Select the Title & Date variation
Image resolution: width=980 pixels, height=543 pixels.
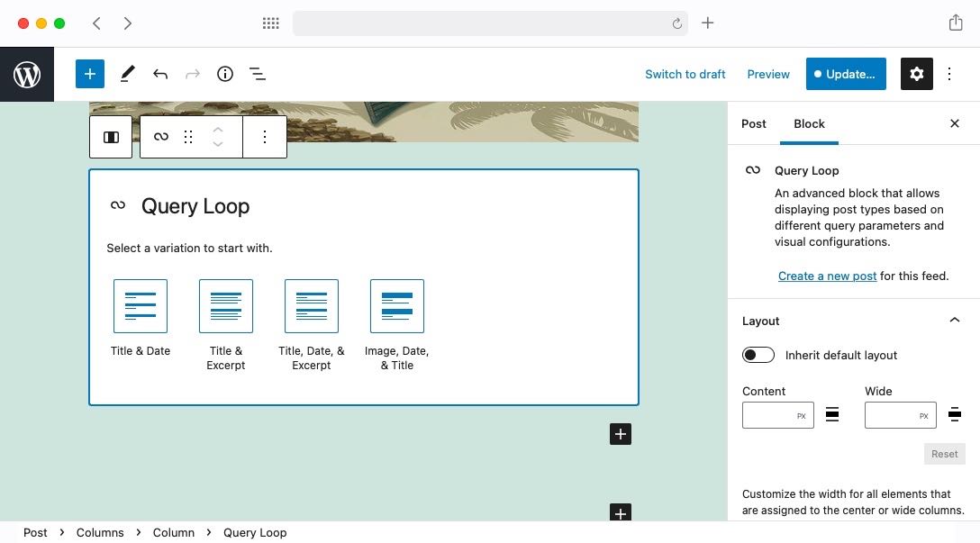coord(141,306)
